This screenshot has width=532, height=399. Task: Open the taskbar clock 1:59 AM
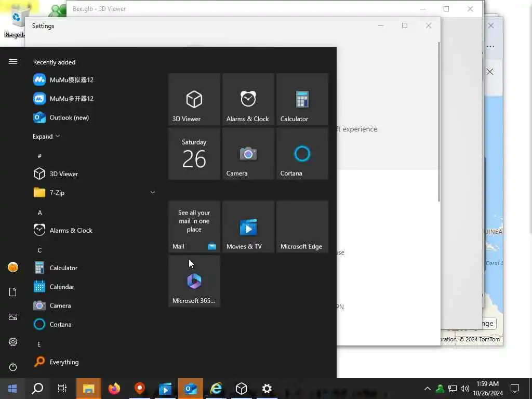pyautogui.click(x=487, y=389)
